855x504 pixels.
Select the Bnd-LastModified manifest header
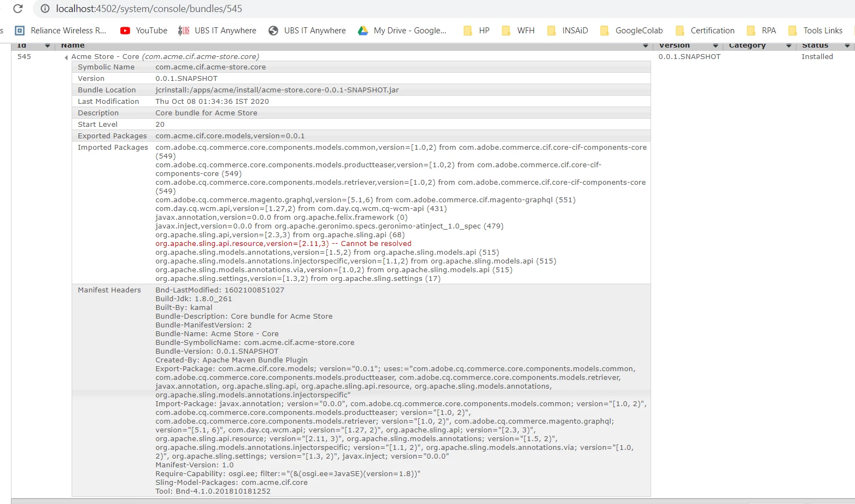(x=220, y=290)
